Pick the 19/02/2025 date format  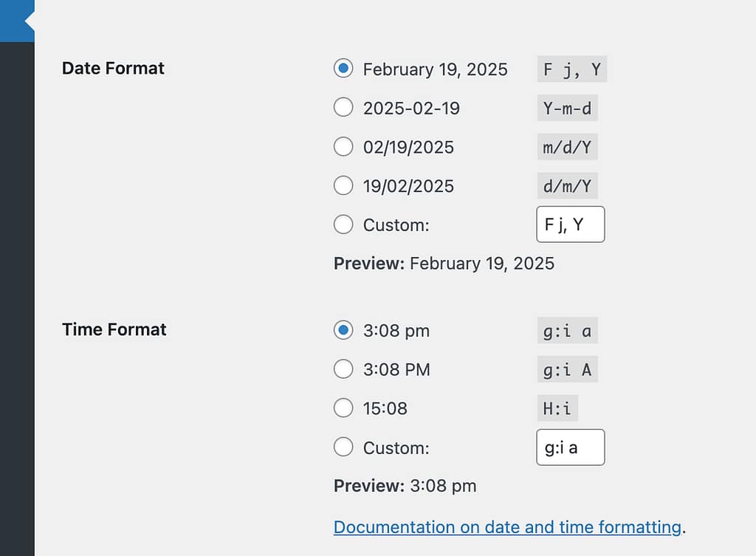point(343,185)
